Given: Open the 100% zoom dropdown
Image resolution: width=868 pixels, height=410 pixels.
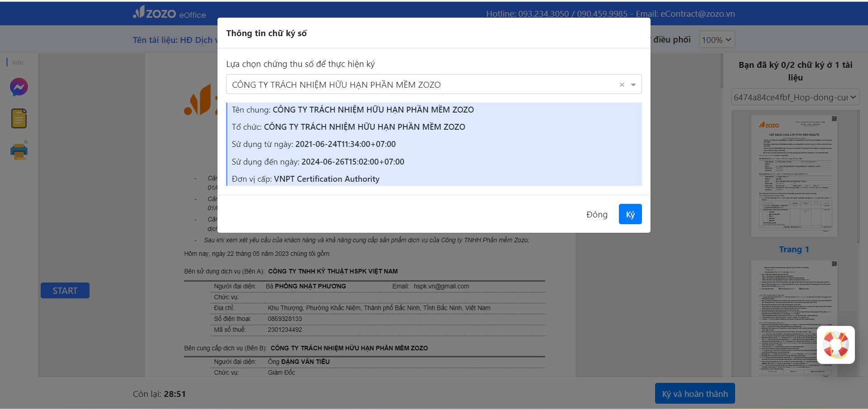Looking at the screenshot, I should (717, 40).
